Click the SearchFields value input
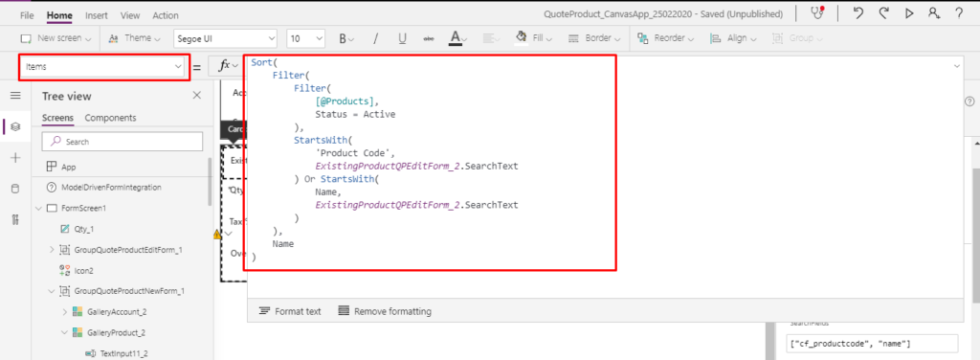The width and height of the screenshot is (980, 360). pyautogui.click(x=872, y=343)
